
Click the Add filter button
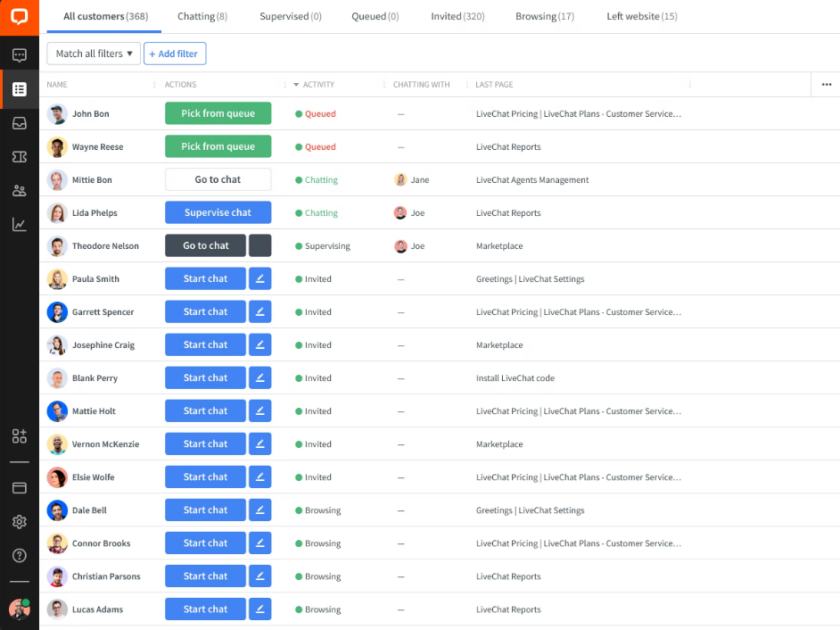(175, 54)
